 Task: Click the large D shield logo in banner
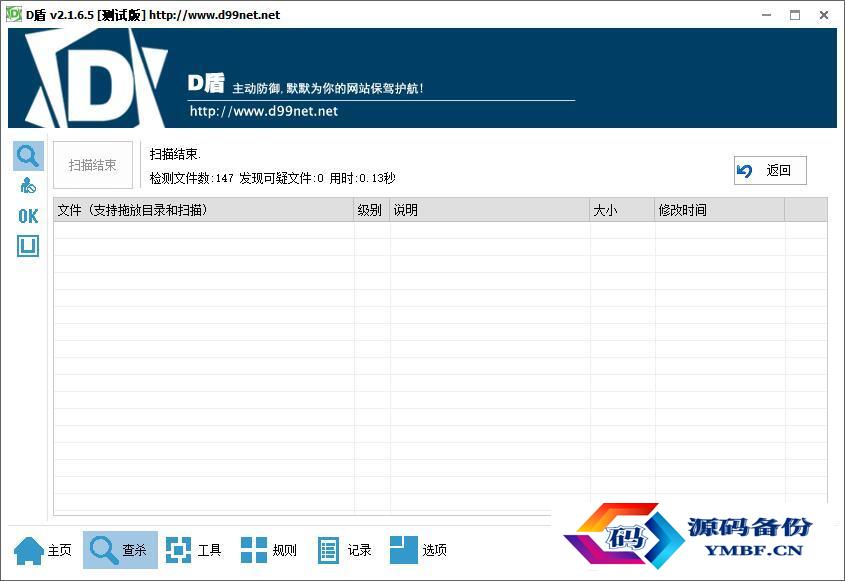click(x=98, y=79)
